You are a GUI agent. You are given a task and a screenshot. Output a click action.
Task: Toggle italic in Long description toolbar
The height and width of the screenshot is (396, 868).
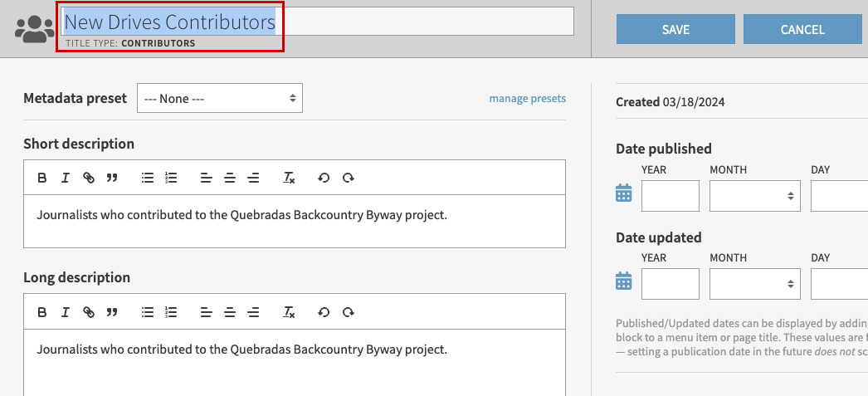[x=66, y=312]
